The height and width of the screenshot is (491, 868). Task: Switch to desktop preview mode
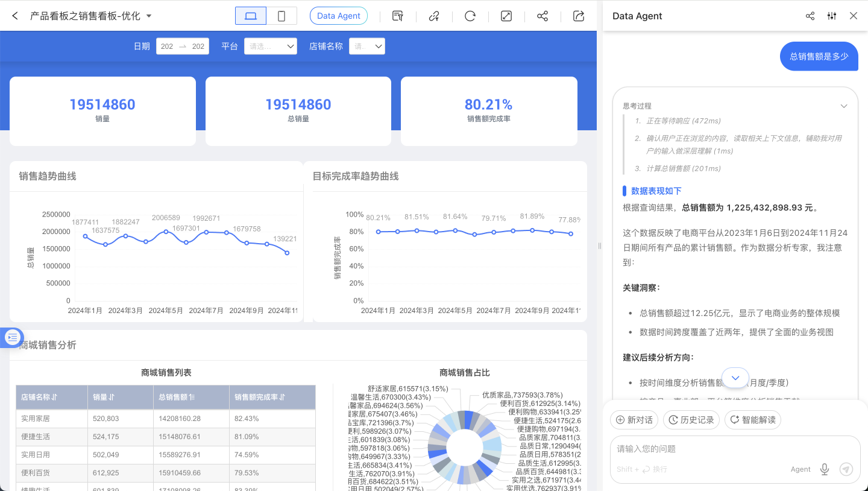pyautogui.click(x=250, y=16)
